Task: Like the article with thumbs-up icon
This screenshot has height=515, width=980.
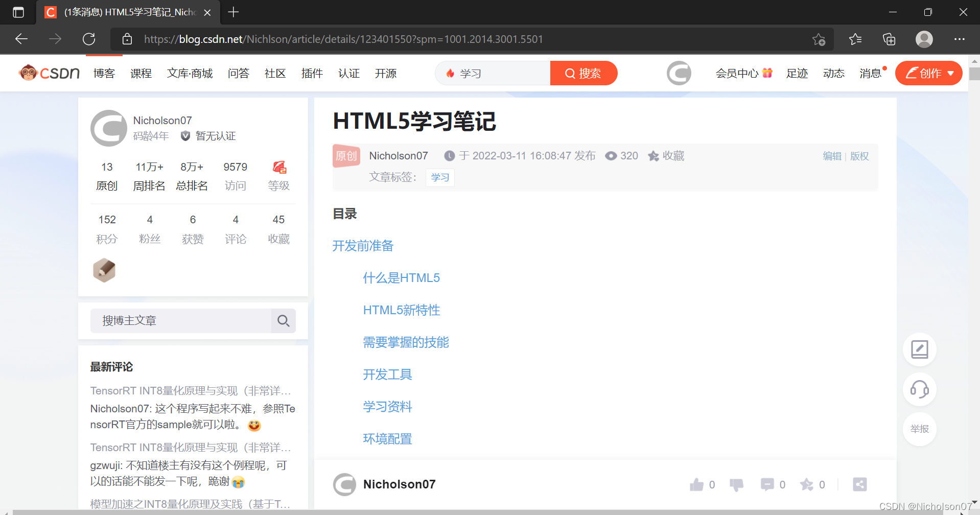Action: click(x=696, y=484)
